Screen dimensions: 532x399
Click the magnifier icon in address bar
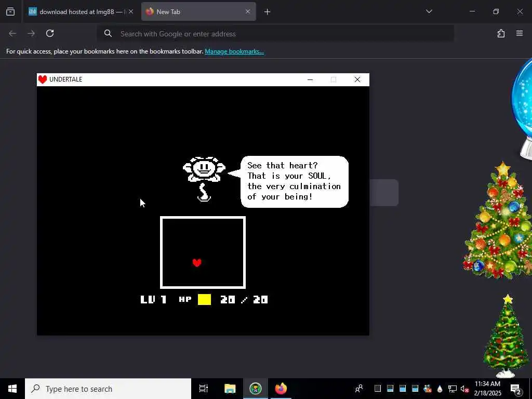(108, 33)
